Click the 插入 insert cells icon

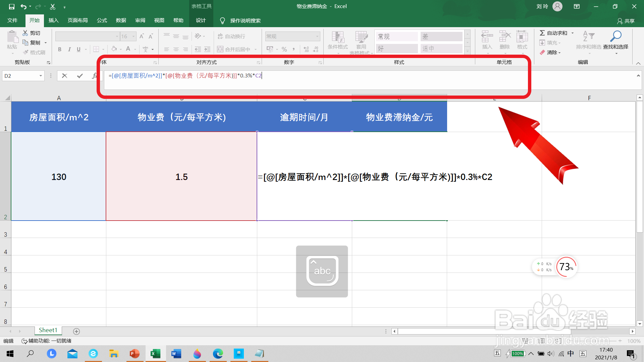click(x=487, y=37)
